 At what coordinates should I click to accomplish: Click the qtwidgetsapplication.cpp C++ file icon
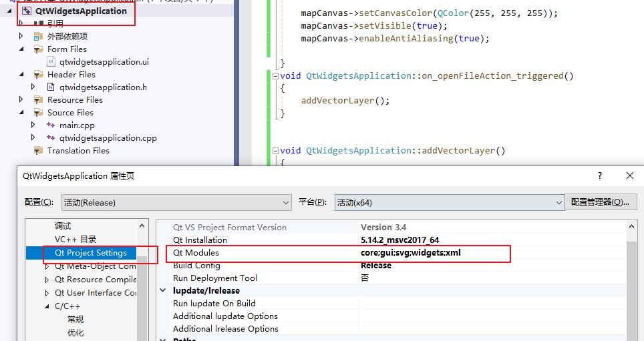coord(51,138)
